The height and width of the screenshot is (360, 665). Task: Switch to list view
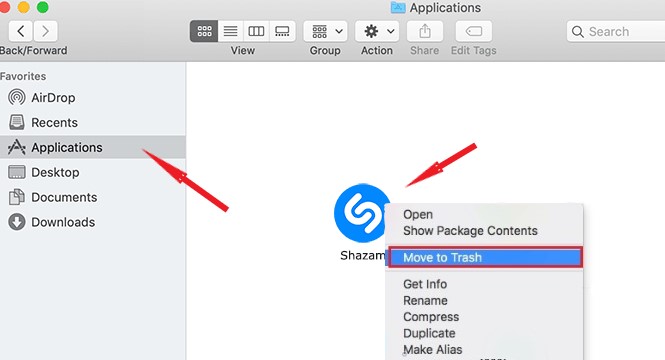tap(230, 31)
